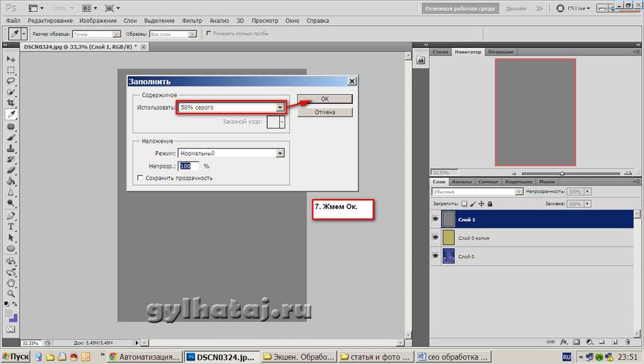Select the Horizontal Type tool
Screen dimensions: 644x364
tap(11, 226)
